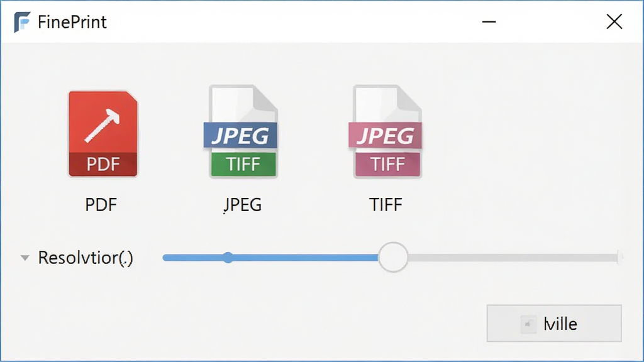Click the white arrow on the PDF icon
Screen dimensions: 644x362
pyautogui.click(x=103, y=126)
